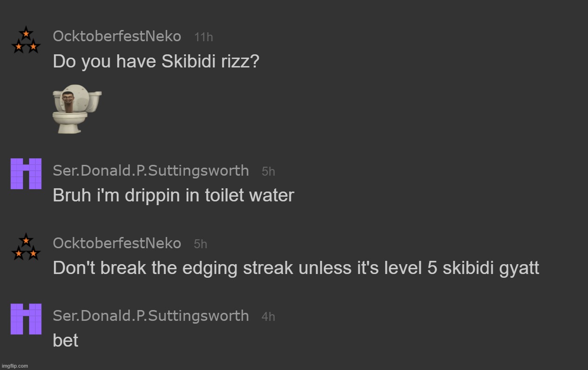Open the OcktoberfestNeko username on the 11h comment

pos(117,36)
